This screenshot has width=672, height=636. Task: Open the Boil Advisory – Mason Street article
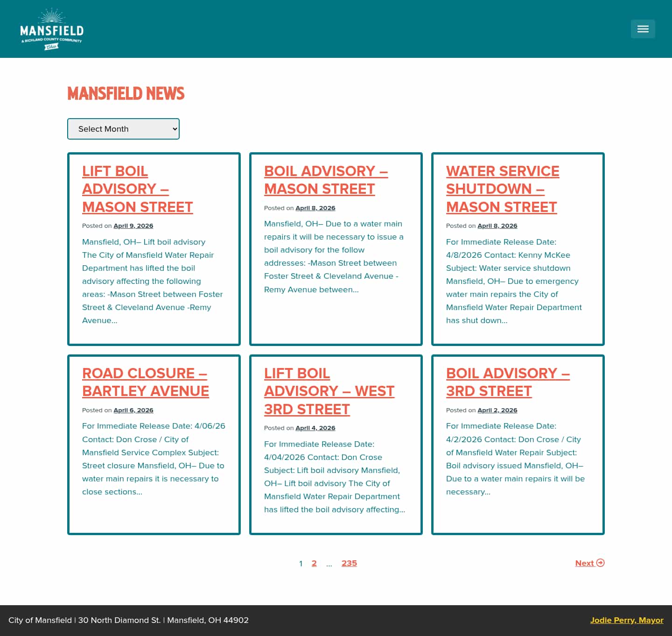pyautogui.click(x=326, y=180)
